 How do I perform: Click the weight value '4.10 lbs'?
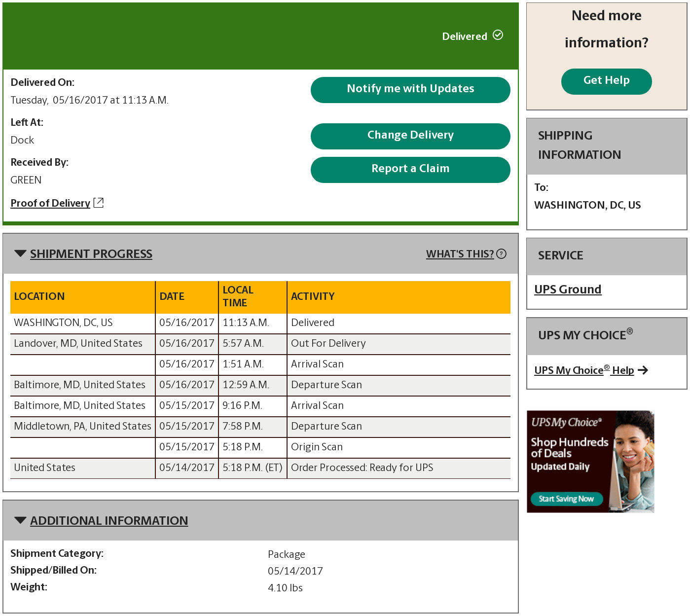[x=285, y=588]
